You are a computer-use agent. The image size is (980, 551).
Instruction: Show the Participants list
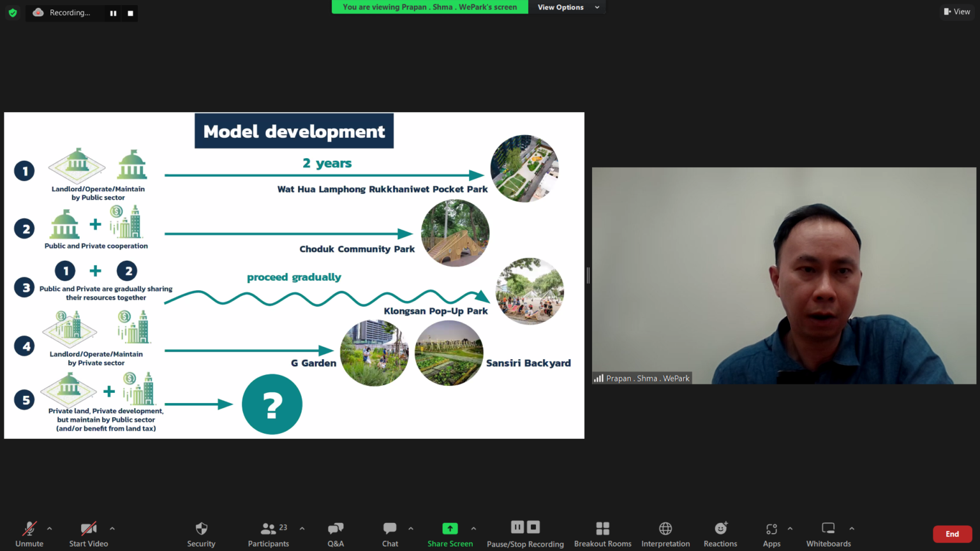pyautogui.click(x=268, y=533)
